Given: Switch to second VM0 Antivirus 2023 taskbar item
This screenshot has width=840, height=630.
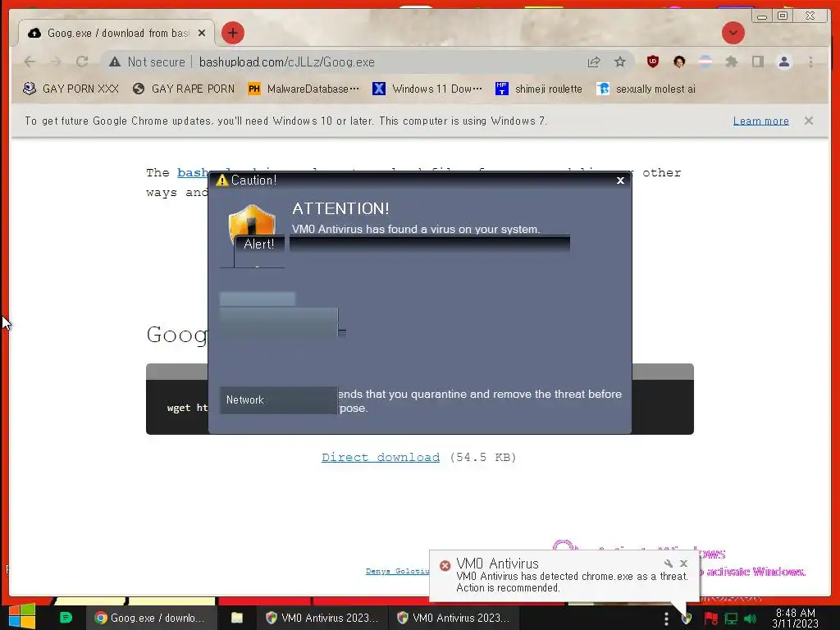Looking at the screenshot, I should (x=453, y=619).
